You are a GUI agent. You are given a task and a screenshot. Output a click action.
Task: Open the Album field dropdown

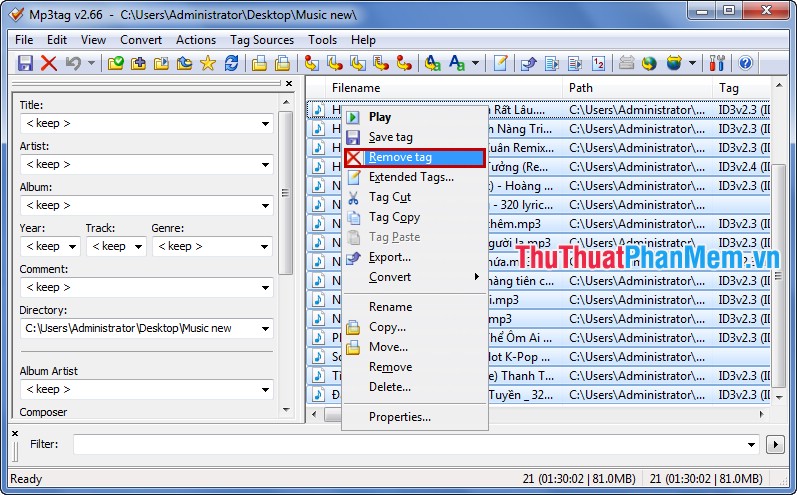[265, 206]
